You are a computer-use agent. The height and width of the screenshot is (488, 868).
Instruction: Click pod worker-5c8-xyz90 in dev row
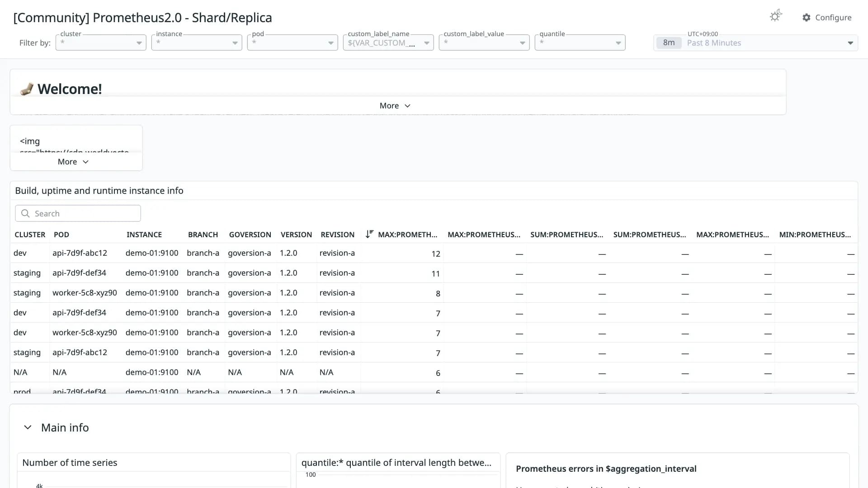[x=85, y=333]
